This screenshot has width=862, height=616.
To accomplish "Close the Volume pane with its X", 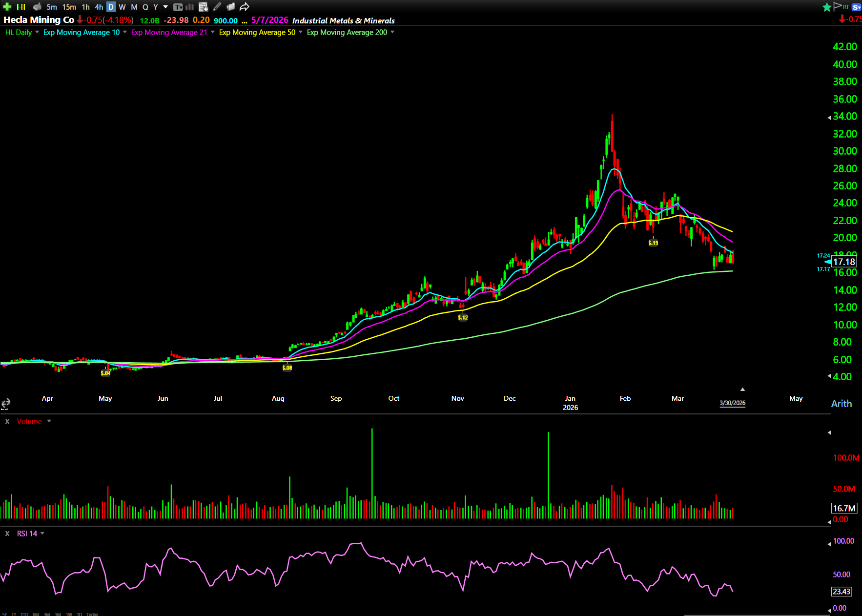I will (x=7, y=421).
